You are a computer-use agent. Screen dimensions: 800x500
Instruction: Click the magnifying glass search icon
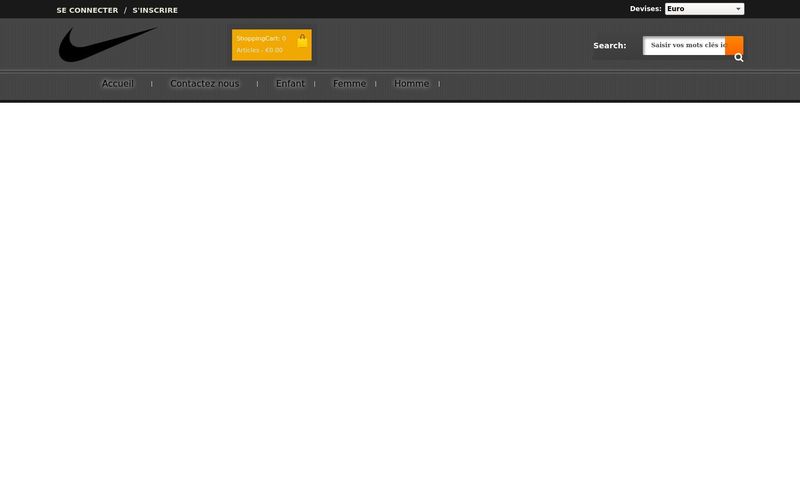pos(738,58)
